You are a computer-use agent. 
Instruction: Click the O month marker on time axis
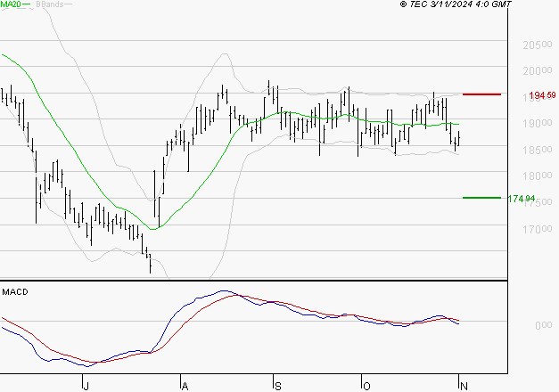click(x=366, y=386)
